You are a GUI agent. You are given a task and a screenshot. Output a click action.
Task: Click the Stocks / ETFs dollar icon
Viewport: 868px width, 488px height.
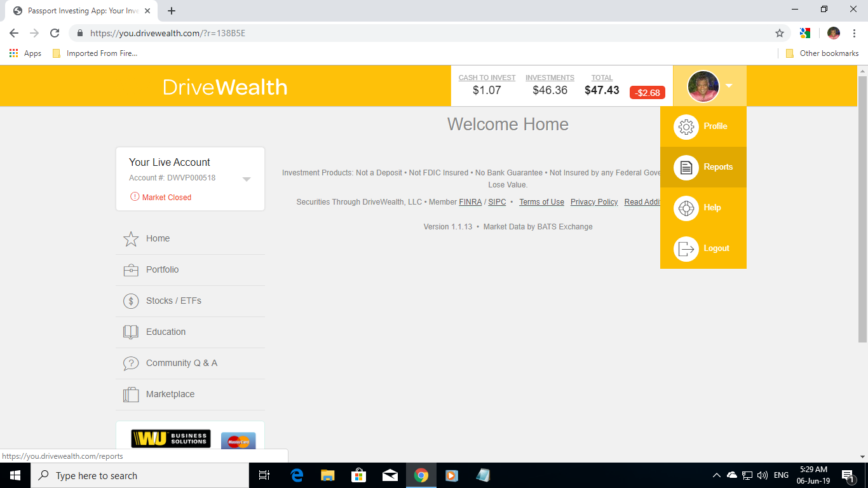pos(131,301)
